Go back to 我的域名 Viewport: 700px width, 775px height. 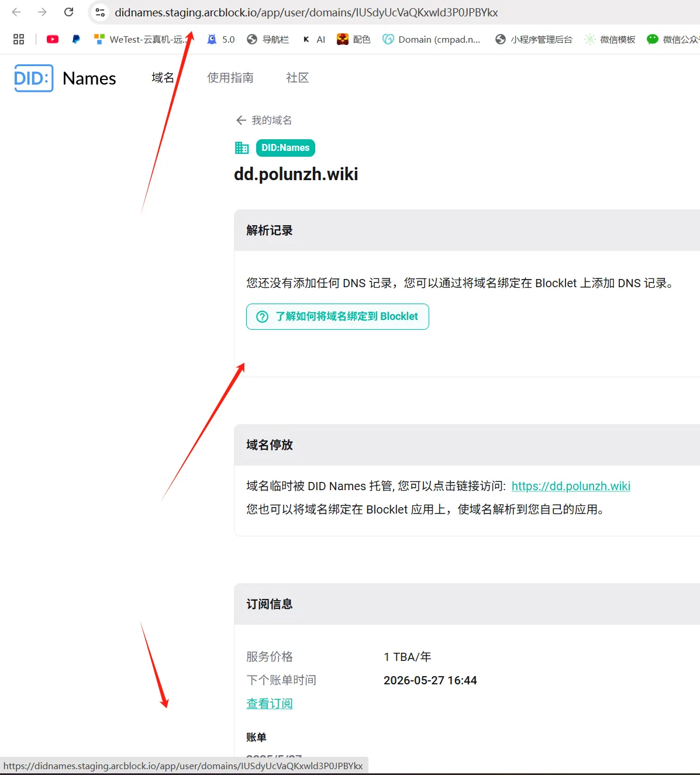(x=264, y=120)
